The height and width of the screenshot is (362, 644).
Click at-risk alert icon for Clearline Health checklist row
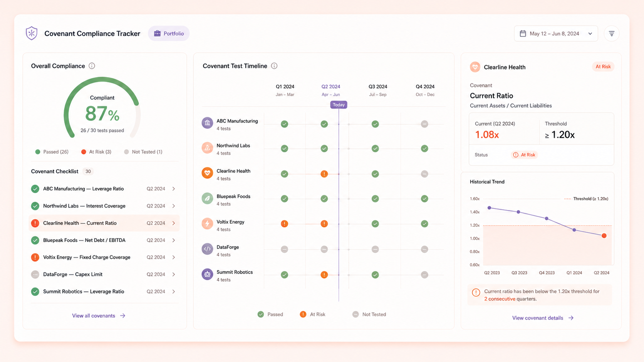[x=35, y=223]
